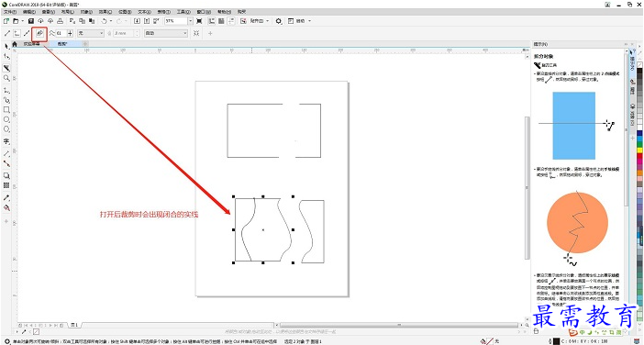Click the New document icon

click(6, 20)
